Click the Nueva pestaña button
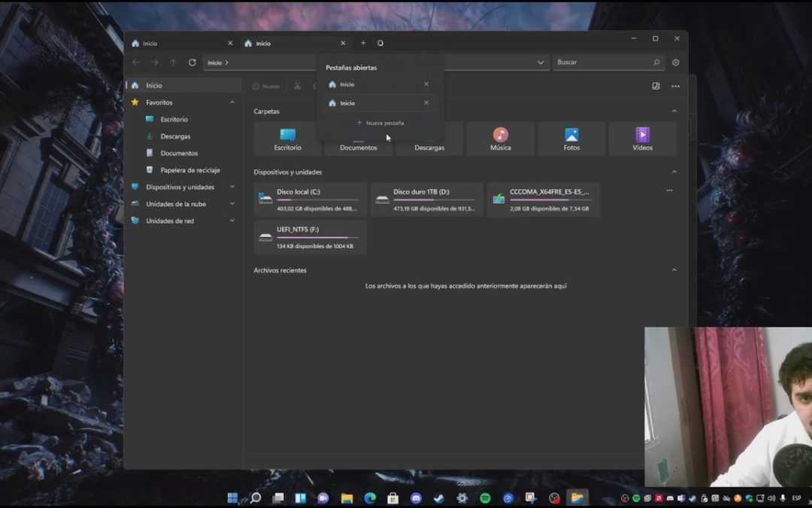 click(380, 122)
